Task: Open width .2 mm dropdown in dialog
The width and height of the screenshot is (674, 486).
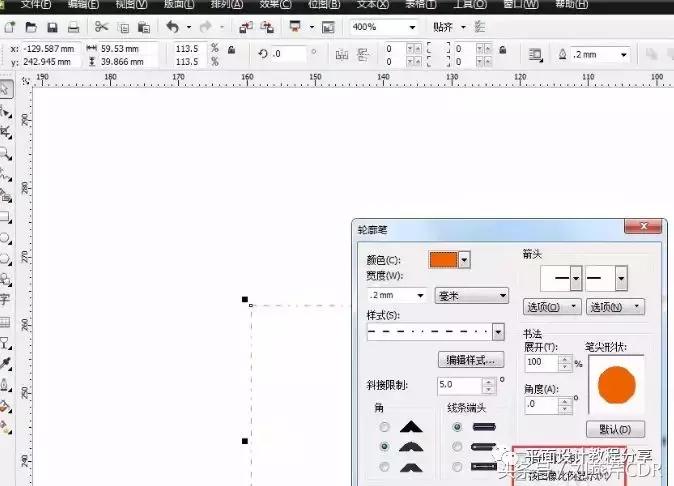Action: [420, 295]
